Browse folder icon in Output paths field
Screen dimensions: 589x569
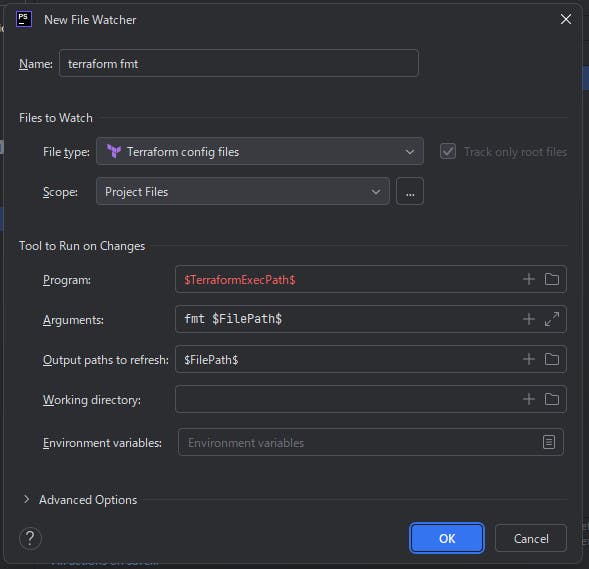(x=551, y=359)
